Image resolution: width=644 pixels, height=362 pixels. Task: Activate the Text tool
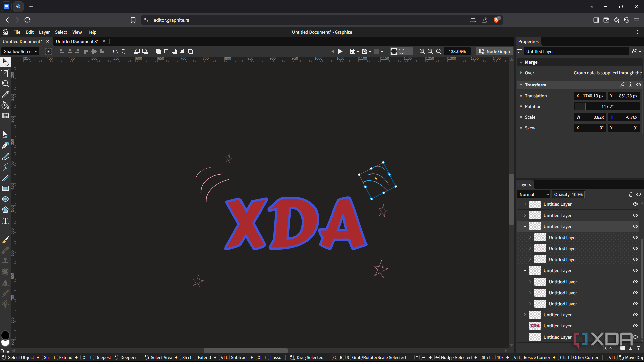(x=5, y=221)
